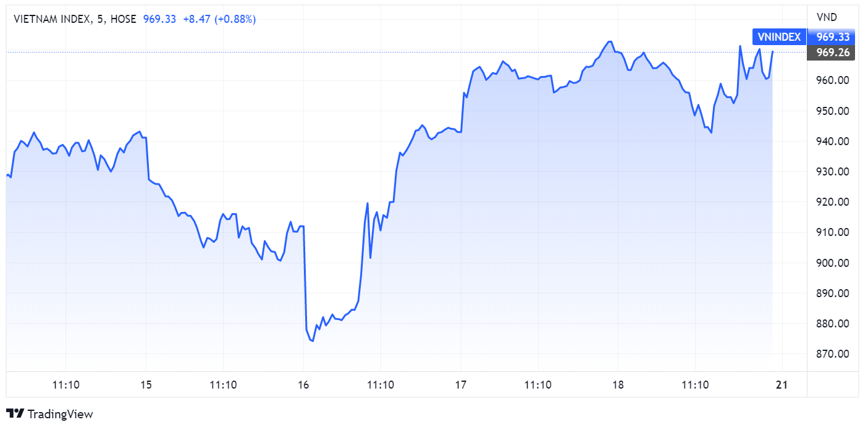Select date 17 on the time axis

(460, 385)
